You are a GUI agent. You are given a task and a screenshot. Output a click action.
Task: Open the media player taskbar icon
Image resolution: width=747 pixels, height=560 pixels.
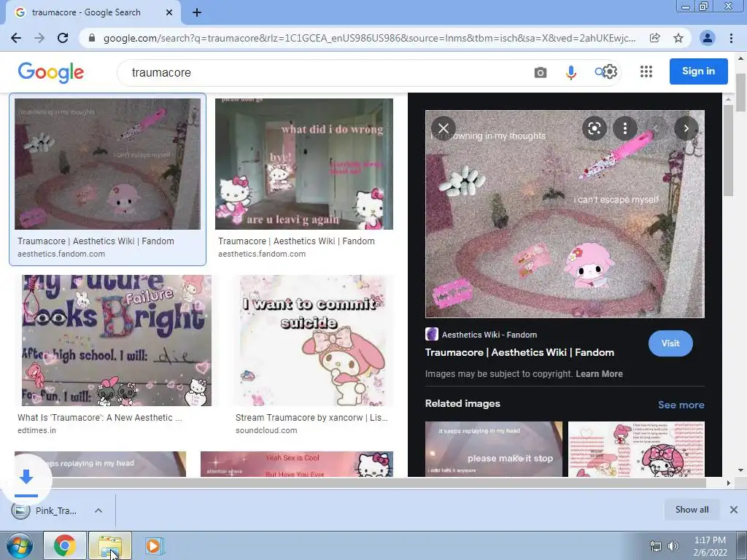[155, 545]
